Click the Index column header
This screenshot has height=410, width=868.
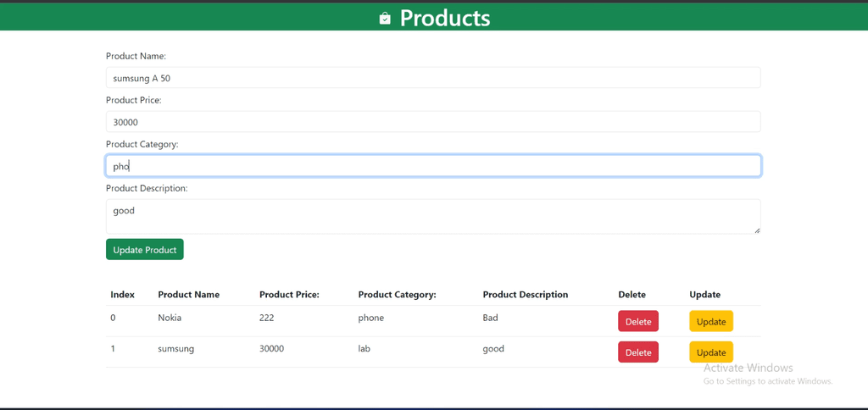(x=122, y=294)
